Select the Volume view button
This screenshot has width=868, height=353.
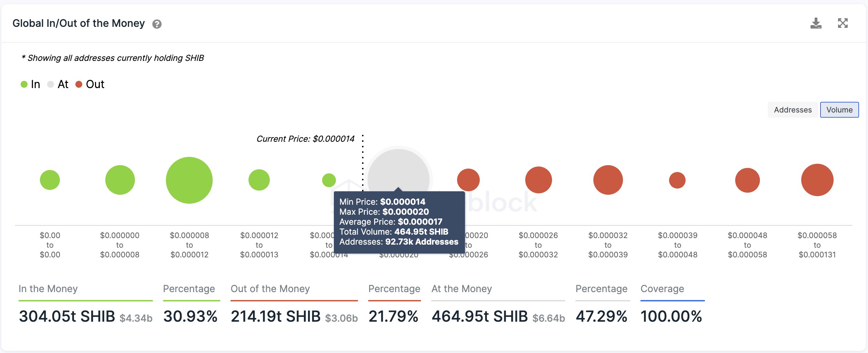[839, 110]
